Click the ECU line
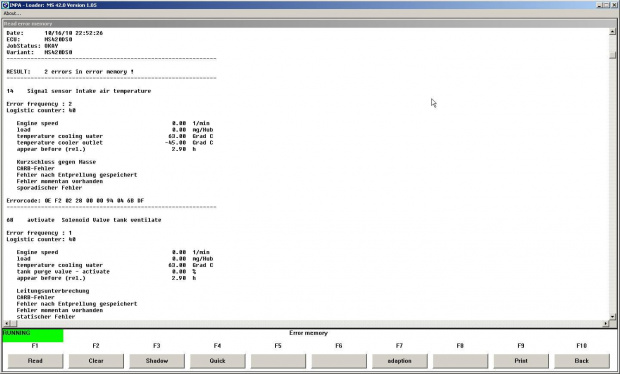Screen dimensions: 620x374 point(39,39)
